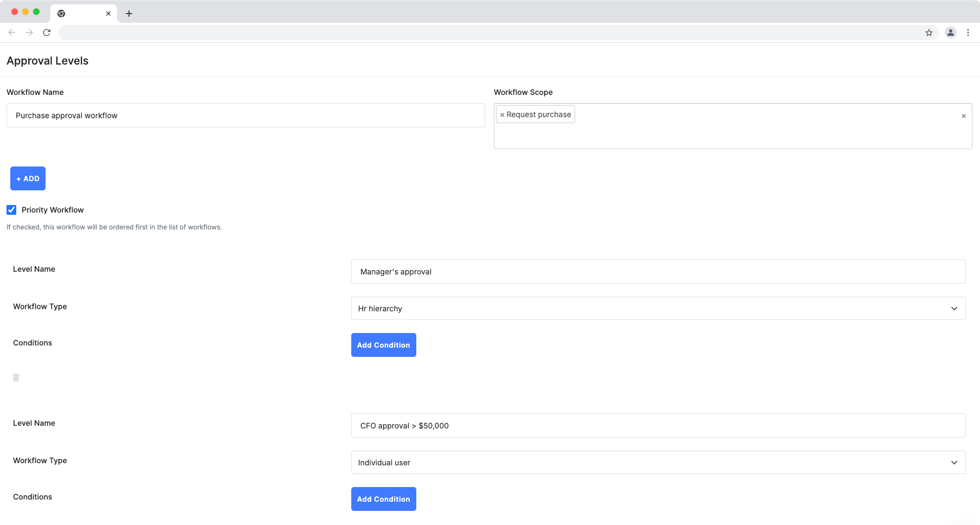
Task: Delete the Manager's approval level
Action: point(16,377)
